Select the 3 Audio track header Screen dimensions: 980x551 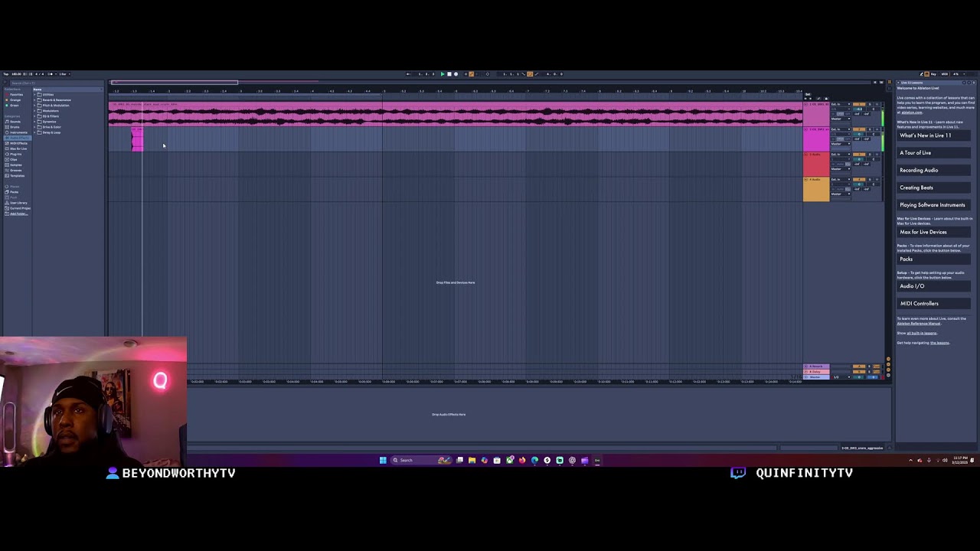(816, 165)
